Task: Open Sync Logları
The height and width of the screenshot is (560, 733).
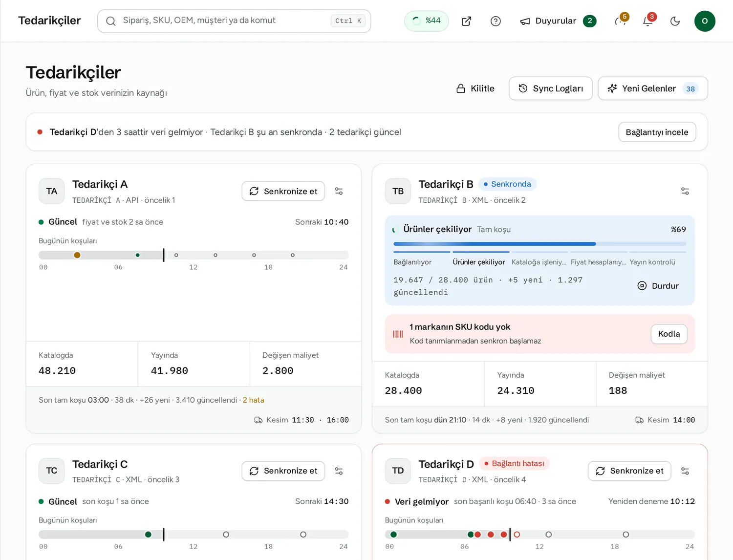Action: (551, 88)
